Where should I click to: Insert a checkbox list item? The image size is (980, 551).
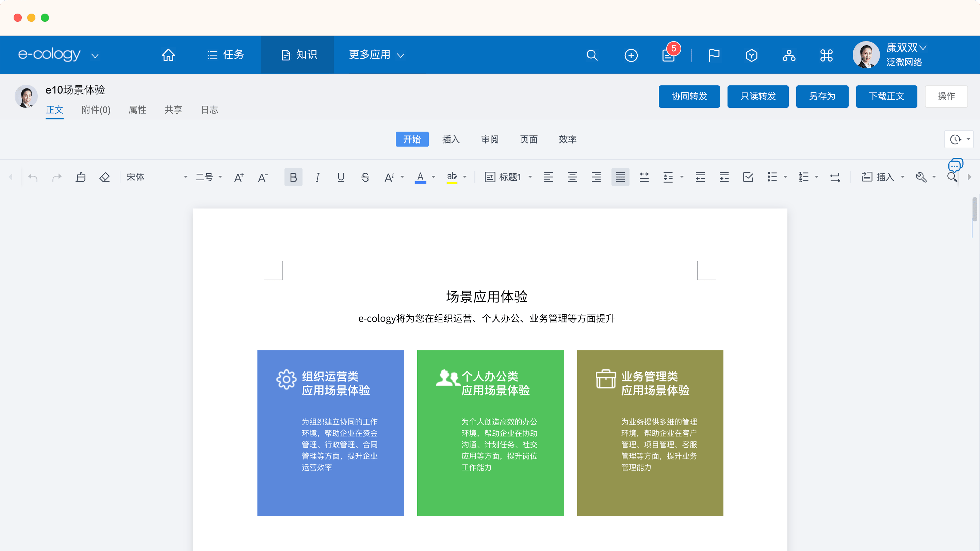tap(748, 177)
